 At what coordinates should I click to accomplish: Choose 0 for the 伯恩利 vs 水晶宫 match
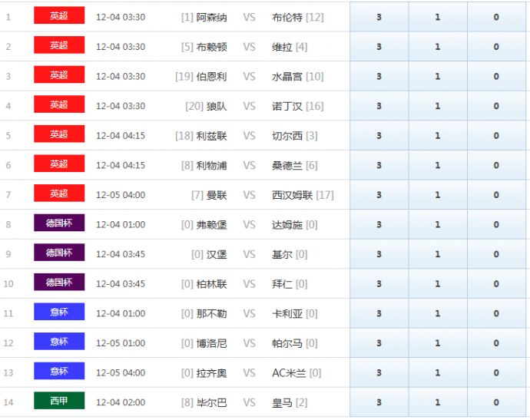pyautogui.click(x=496, y=77)
